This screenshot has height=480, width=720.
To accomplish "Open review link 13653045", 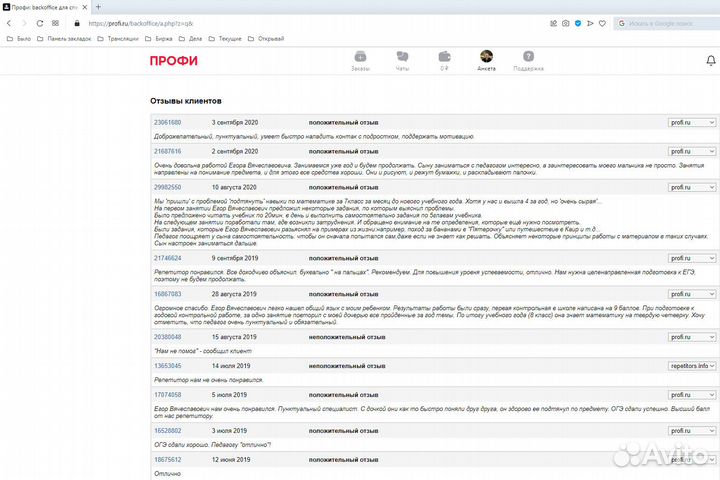I will click(168, 366).
